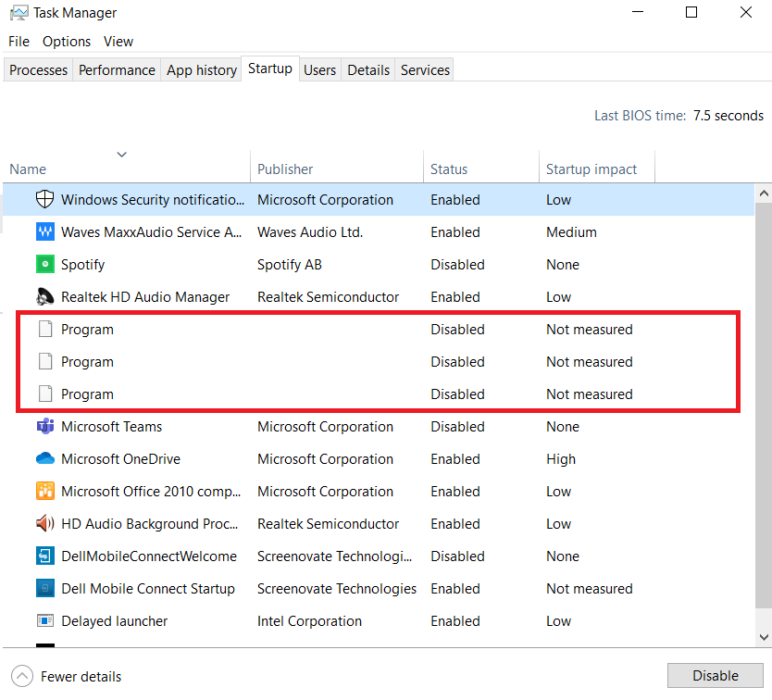Click the Fewer details circular arrow icon
The height and width of the screenshot is (700, 772).
pyautogui.click(x=22, y=676)
